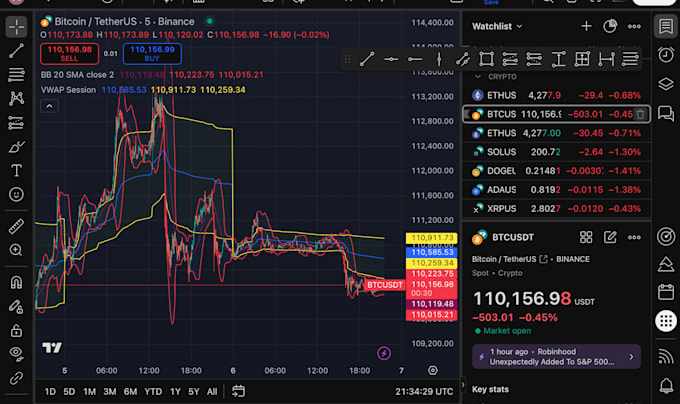Select the ADAUS 0.8192 watchlist row
Screen dimensions: 680x404
(x=556, y=190)
